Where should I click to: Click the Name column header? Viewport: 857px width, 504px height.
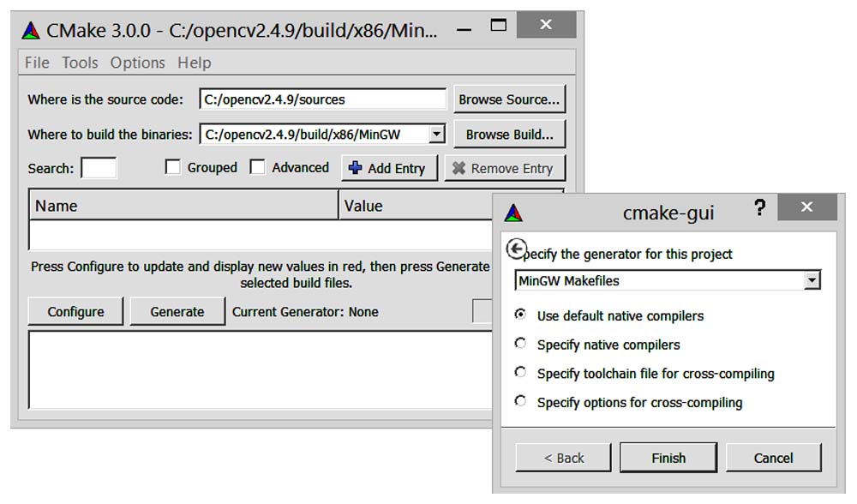pos(183,206)
